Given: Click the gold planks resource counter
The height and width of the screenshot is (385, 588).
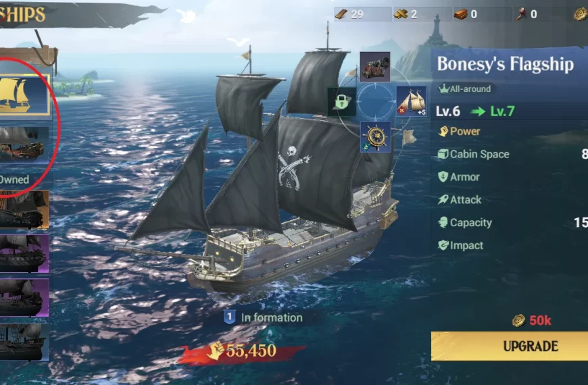Looking at the screenshot, I should [422, 14].
